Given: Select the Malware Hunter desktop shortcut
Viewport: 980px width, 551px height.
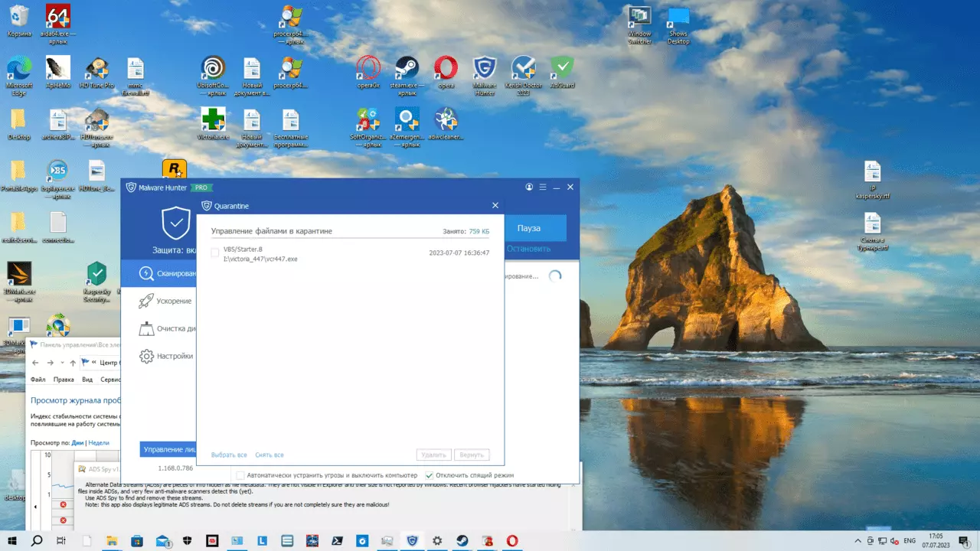Looking at the screenshot, I should (485, 76).
